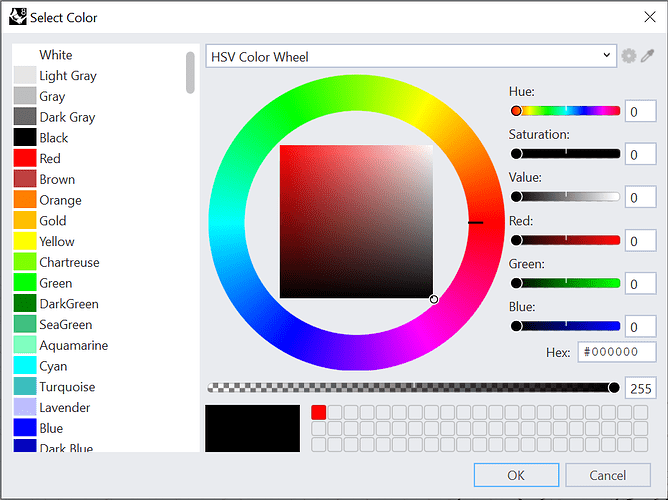Click the black current color preview

point(252,428)
